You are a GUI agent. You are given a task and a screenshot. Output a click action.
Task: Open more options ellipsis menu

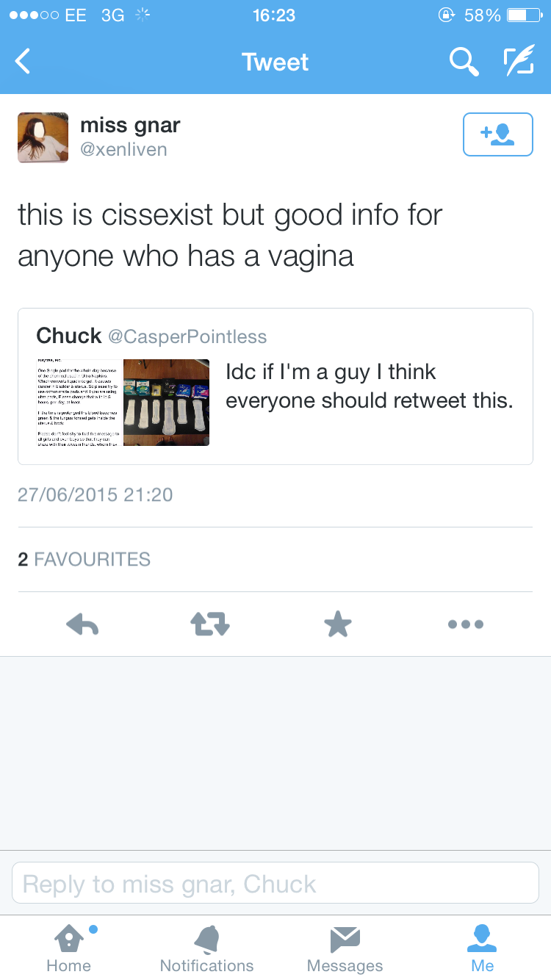tap(466, 624)
